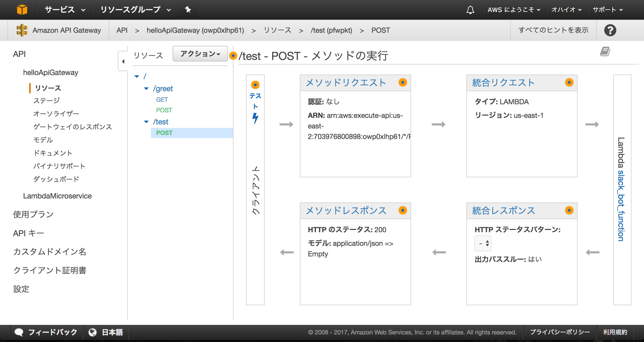Open the サービス dropdown menu

coord(65,10)
